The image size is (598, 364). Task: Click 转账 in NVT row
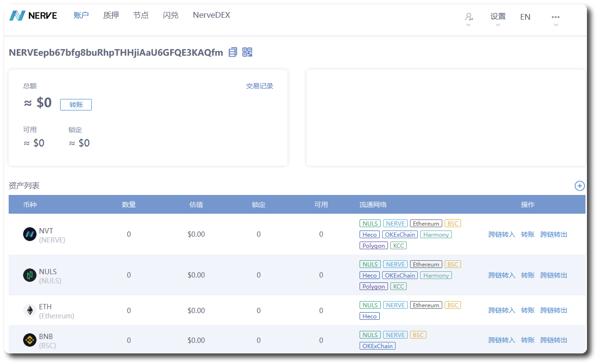pos(528,234)
